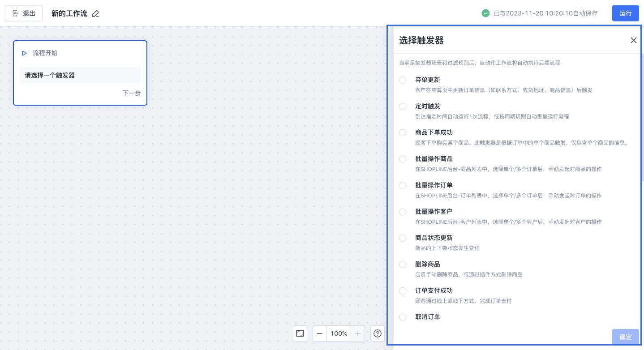Click the 运行 button

coord(626,13)
